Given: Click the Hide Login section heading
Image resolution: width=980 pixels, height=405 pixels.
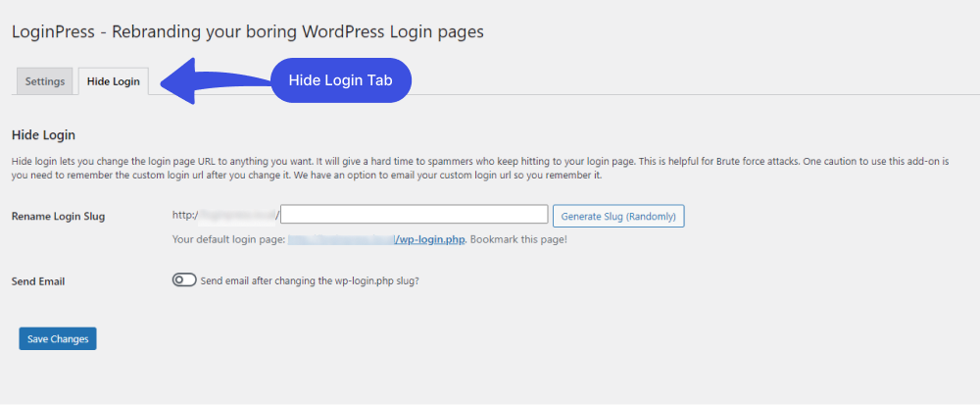Looking at the screenshot, I should (44, 135).
